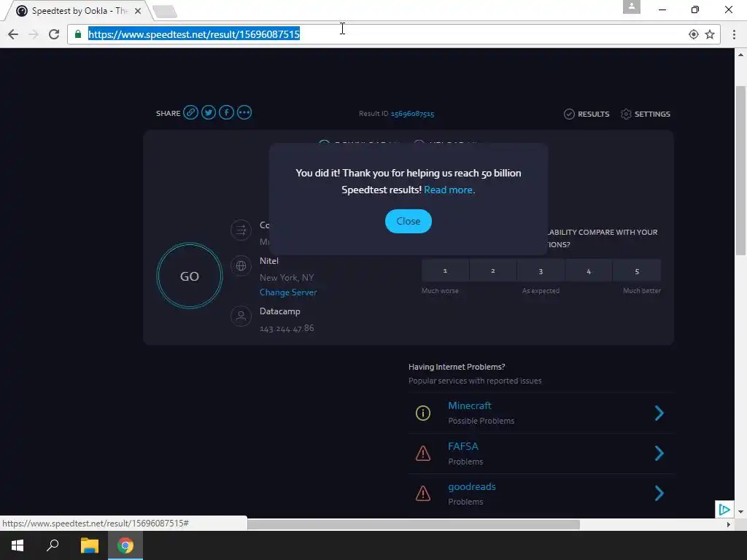This screenshot has width=747, height=560.
Task: Open Result ID 15696087515 link
Action: click(x=412, y=114)
